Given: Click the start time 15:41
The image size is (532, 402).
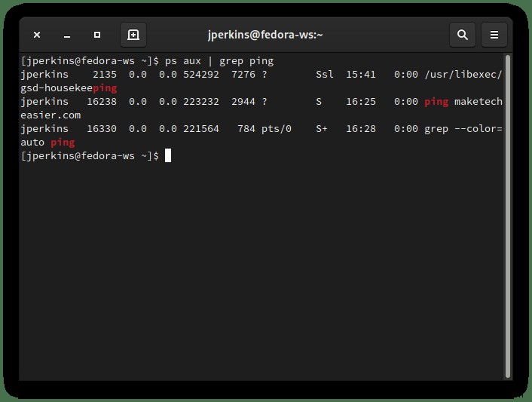Looking at the screenshot, I should click(361, 75).
